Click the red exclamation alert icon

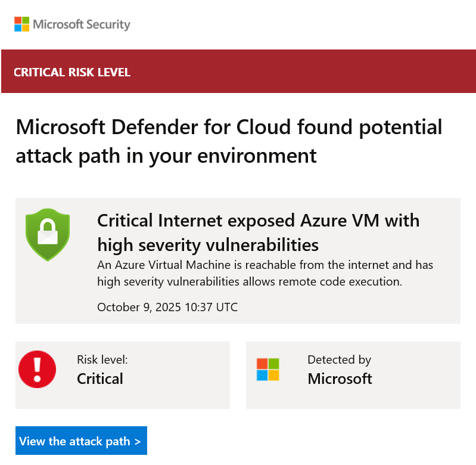38,369
